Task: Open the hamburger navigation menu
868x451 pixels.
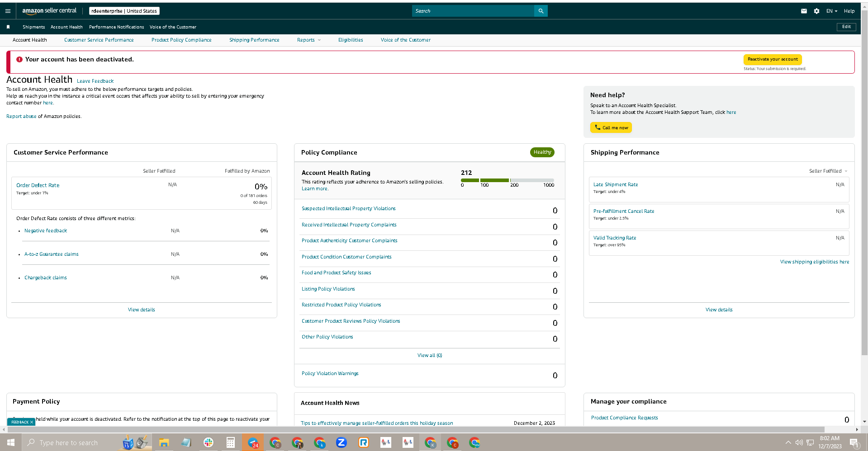Action: pos(8,11)
